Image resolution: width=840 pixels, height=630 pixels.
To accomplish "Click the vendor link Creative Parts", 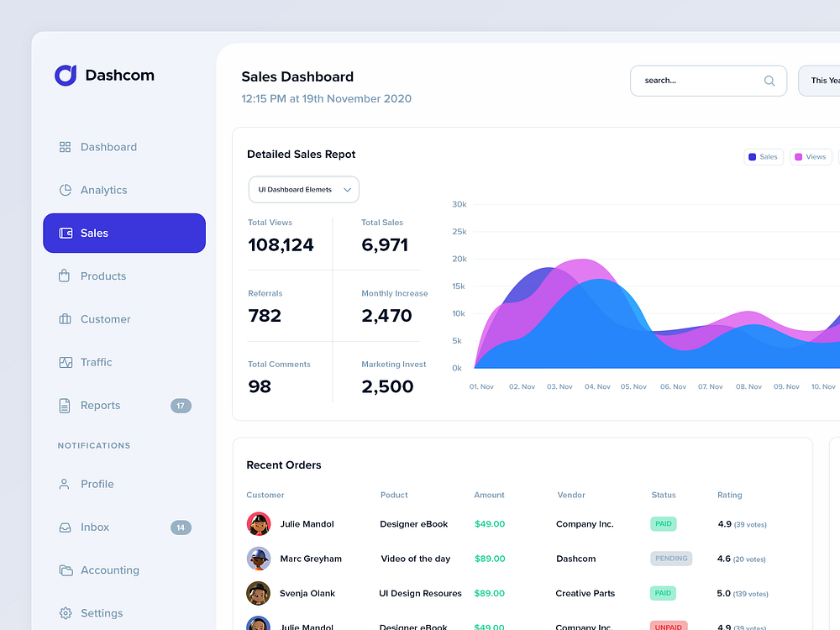I will [x=585, y=593].
